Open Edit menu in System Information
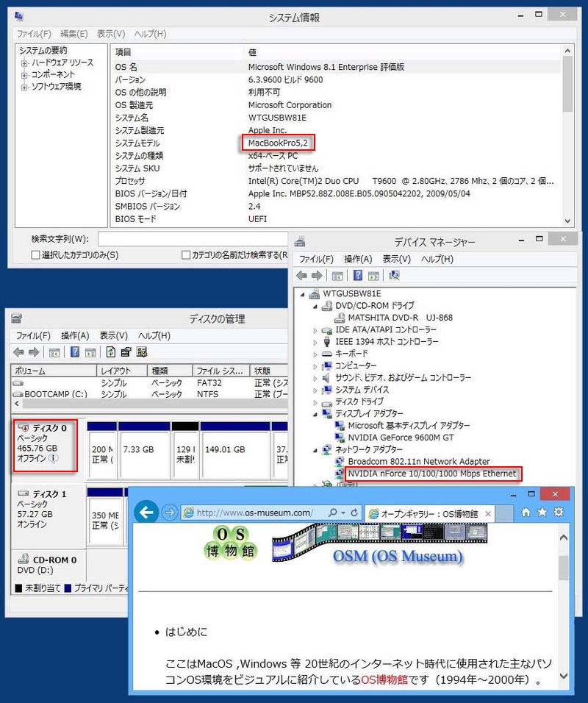 click(74, 34)
